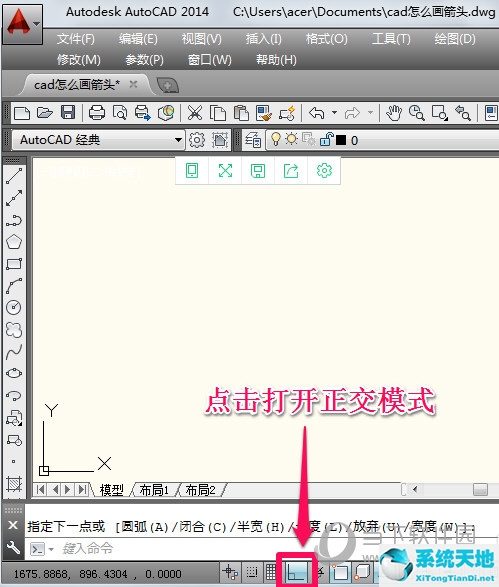
Task: Toggle 3D Object Snap in status bar
Action: (x=362, y=572)
